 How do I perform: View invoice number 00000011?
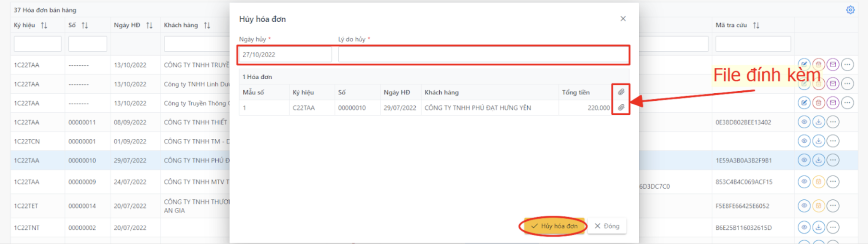pos(804,122)
